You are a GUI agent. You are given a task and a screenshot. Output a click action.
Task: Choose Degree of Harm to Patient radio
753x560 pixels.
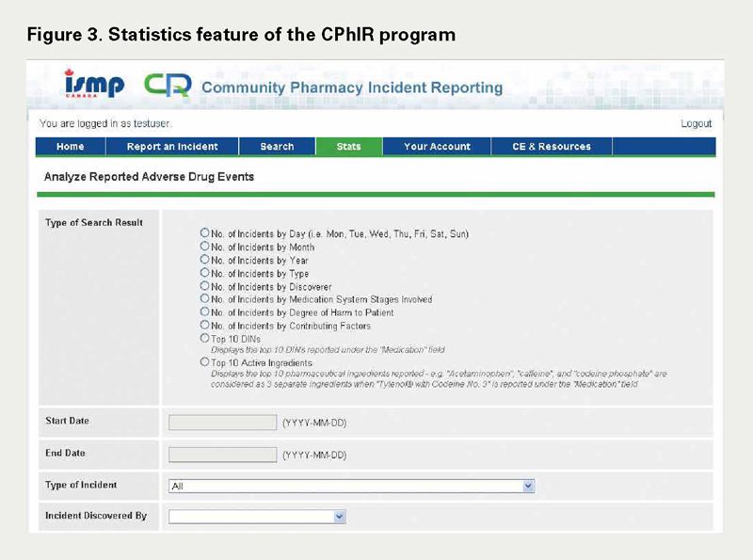point(205,312)
